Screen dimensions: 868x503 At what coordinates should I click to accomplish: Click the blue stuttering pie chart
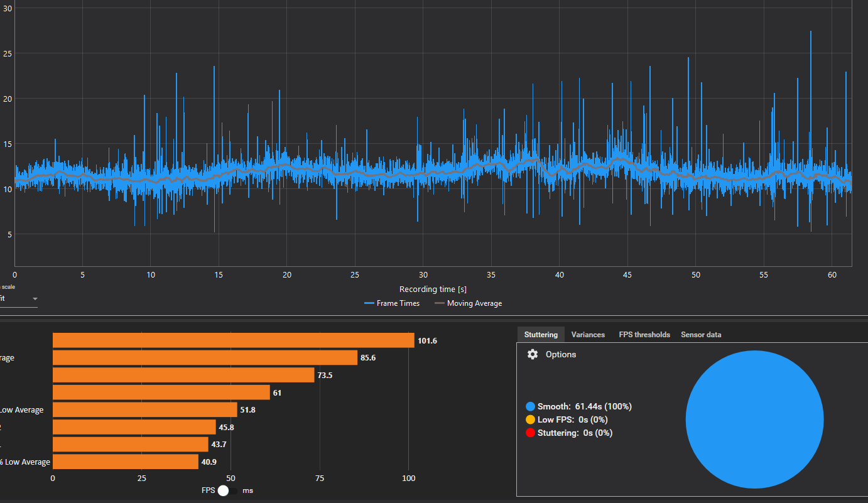(754, 419)
